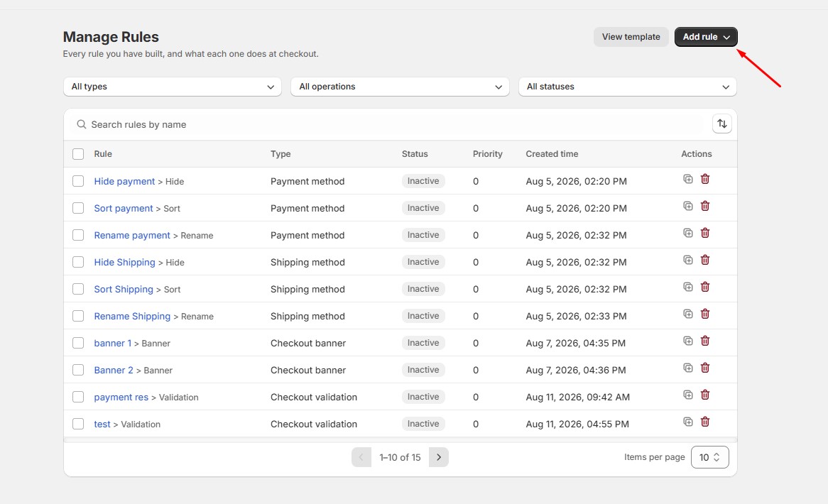The height and width of the screenshot is (504, 828).
Task: Click the search magnifier icon
Action: coord(82,124)
